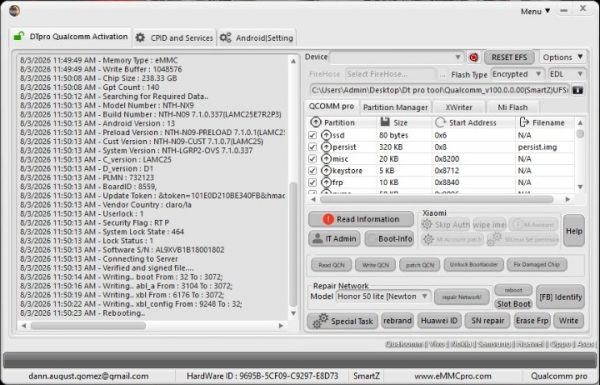Click the up-arrow icon on the keystore row
This screenshot has height=385, width=600.
(326, 171)
